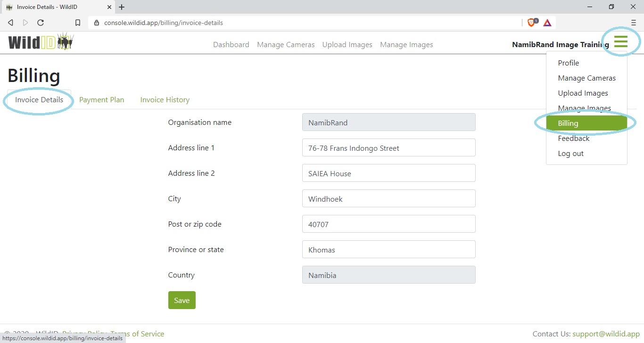Open the Terms of Service link
This screenshot has height=343, width=644.
pyautogui.click(x=137, y=334)
